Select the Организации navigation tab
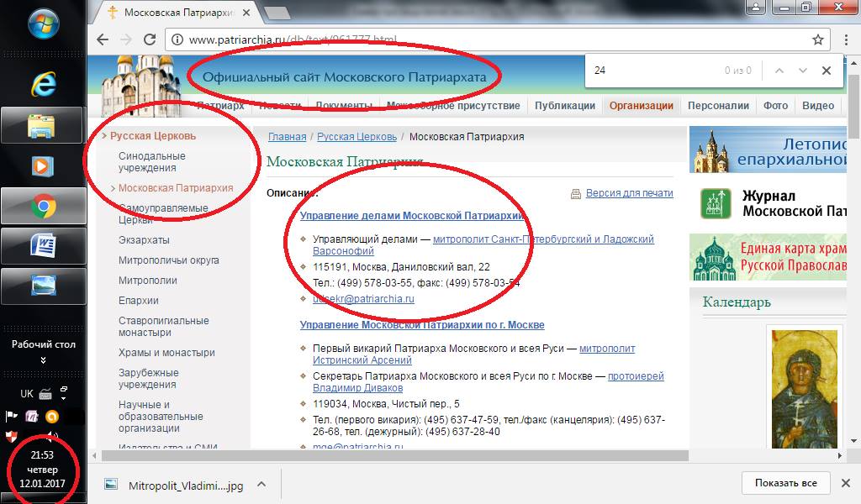The height and width of the screenshot is (504, 861). coord(642,105)
